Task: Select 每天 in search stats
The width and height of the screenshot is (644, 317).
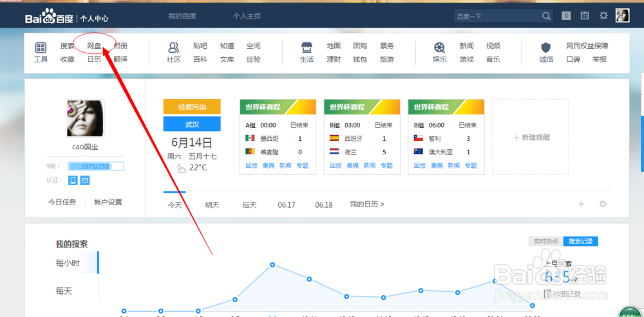Action: [x=64, y=291]
